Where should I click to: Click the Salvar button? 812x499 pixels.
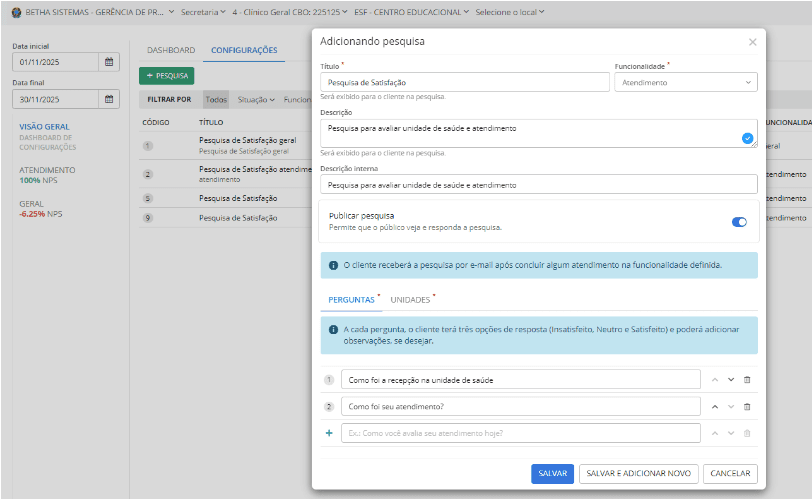tap(552, 474)
